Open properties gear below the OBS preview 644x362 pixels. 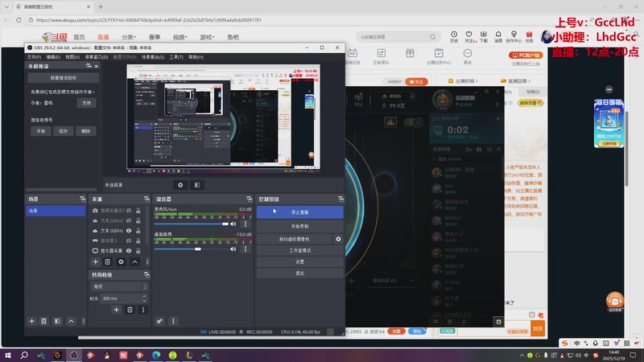(180, 185)
